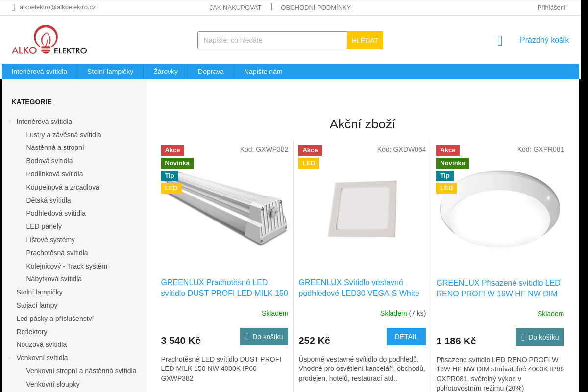Select Doprava menu item
The height and width of the screenshot is (392, 588).
211,72
